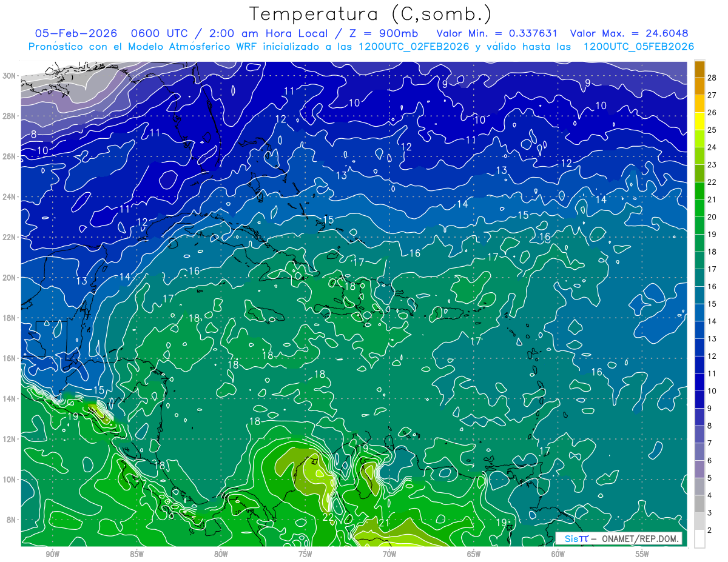Screen dimensions: 728x562
Task: Click the '28N' latitude axis label
Action: pyautogui.click(x=8, y=116)
